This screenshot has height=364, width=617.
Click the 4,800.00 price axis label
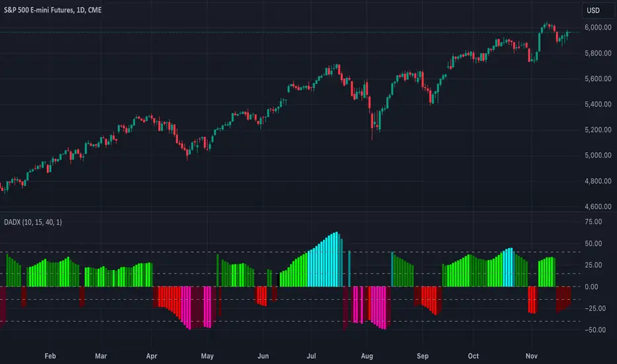[x=598, y=181]
